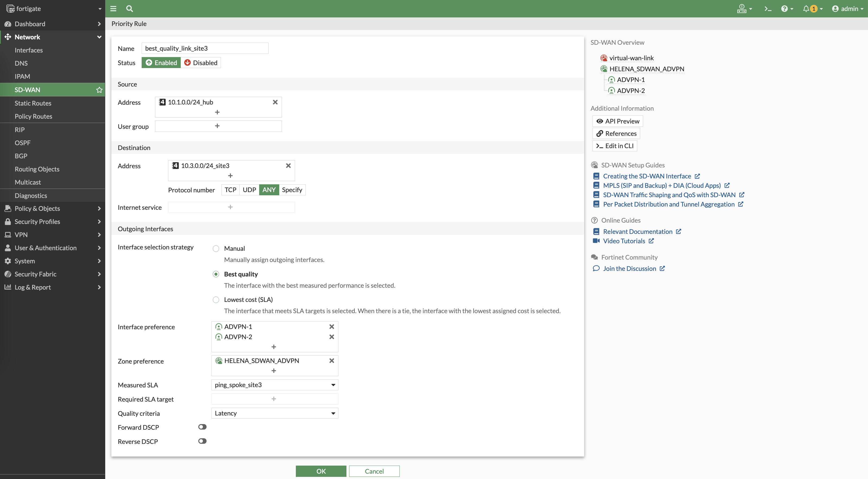868x479 pixels.
Task: Add entry with plus in Zone preference
Action: coord(274,371)
